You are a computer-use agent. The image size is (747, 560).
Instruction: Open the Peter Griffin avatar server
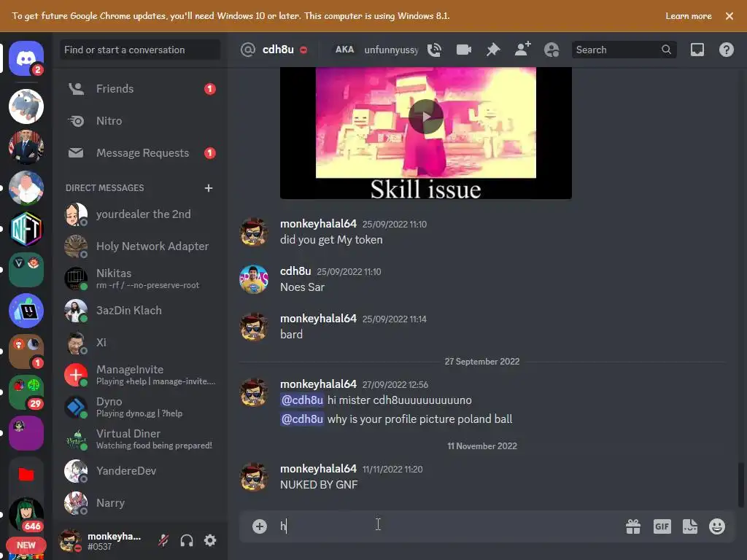point(26,188)
